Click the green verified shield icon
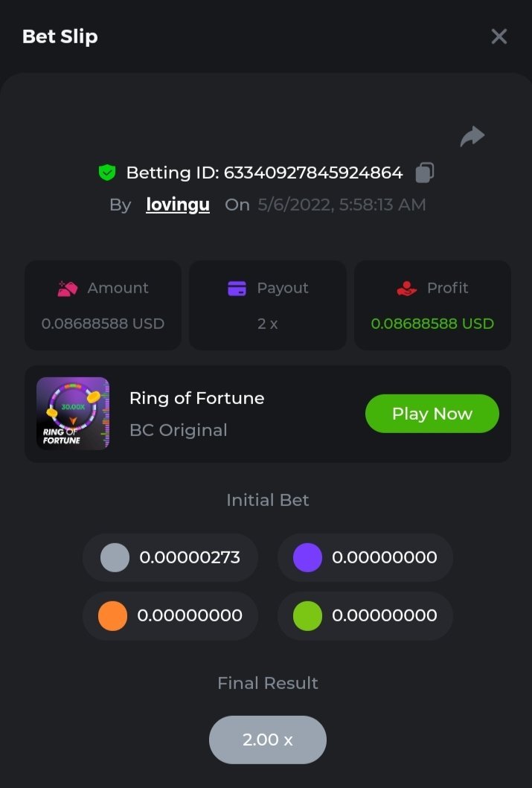Viewport: 532px width, 788px height. point(107,173)
